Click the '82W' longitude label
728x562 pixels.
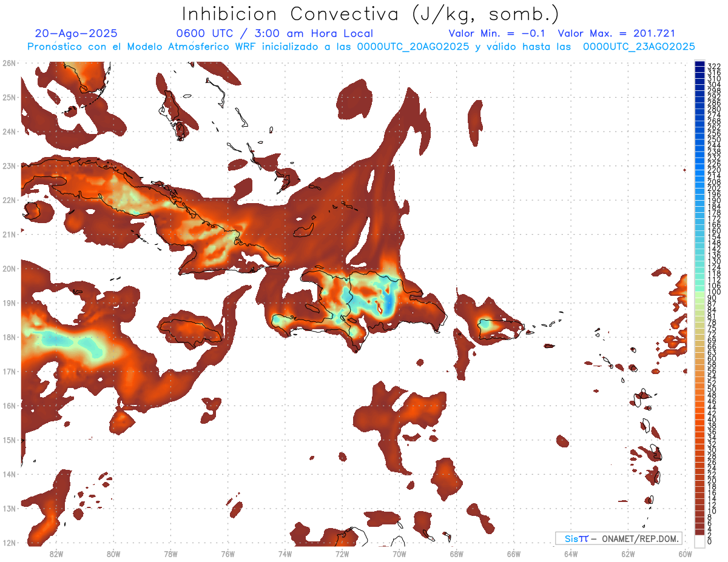point(56,554)
